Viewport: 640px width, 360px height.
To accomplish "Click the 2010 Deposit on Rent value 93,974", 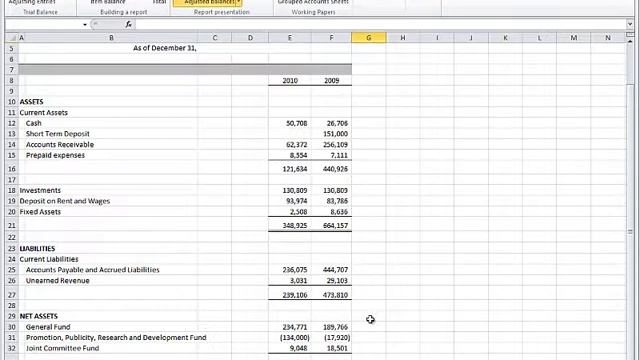I will [297, 201].
